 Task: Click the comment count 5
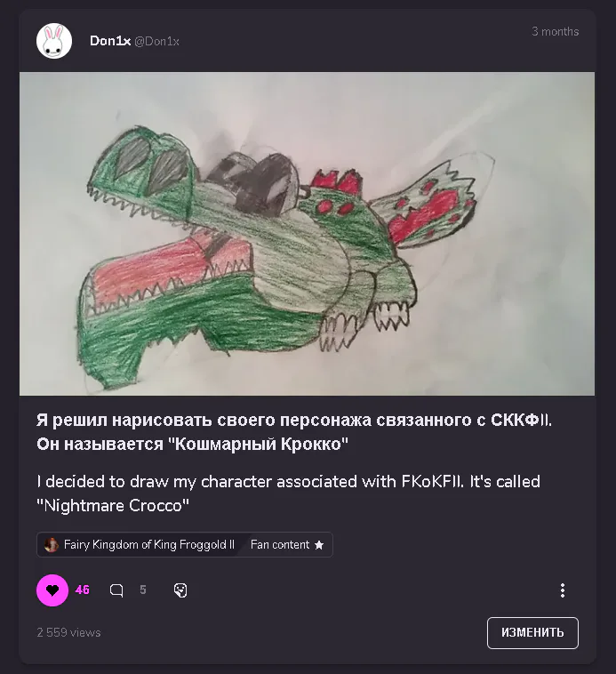tap(143, 590)
